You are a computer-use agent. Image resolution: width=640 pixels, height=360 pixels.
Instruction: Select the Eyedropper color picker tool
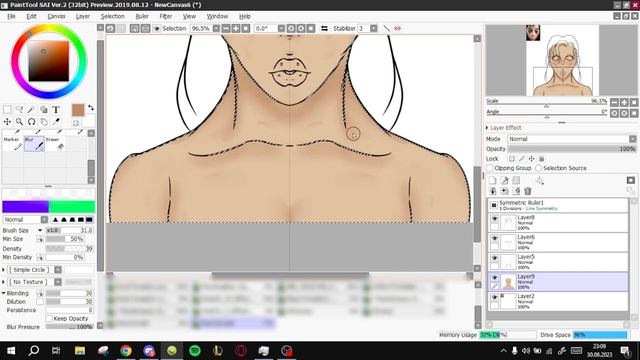[56, 122]
